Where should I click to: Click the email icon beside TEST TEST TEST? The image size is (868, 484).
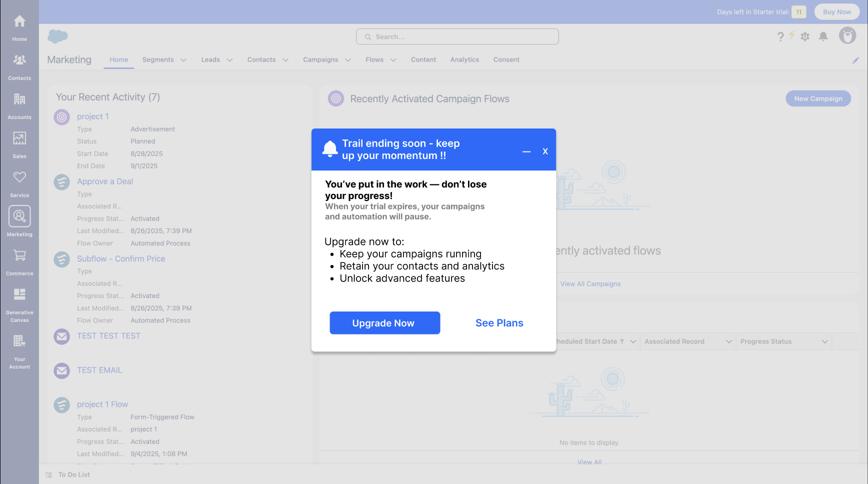pos(61,336)
